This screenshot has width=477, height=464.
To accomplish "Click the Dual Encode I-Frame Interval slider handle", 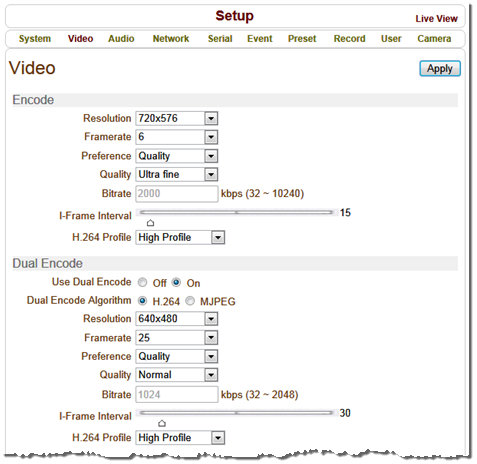I will [x=162, y=423].
